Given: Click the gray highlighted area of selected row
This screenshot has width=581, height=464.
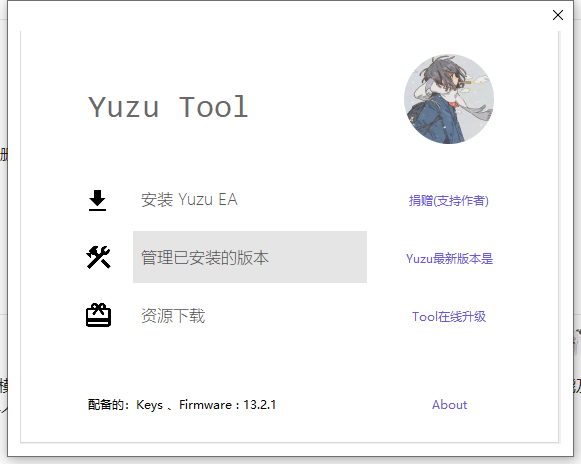Looking at the screenshot, I should tap(250, 257).
